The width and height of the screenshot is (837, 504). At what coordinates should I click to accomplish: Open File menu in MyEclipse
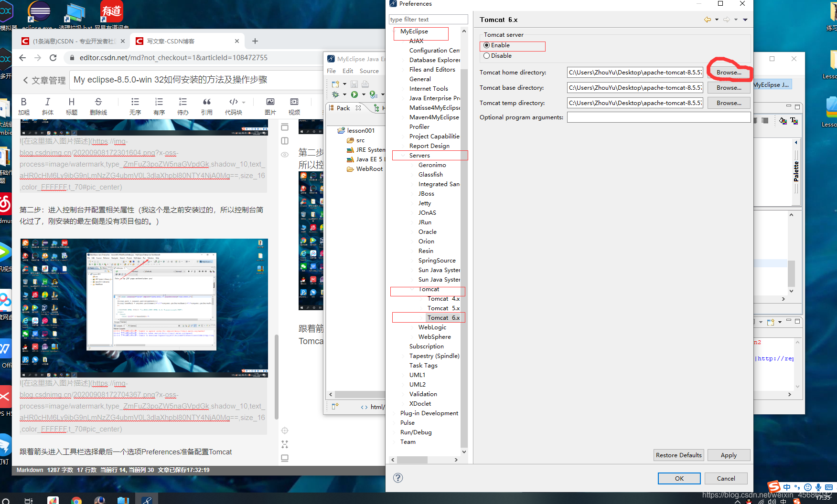pos(332,71)
